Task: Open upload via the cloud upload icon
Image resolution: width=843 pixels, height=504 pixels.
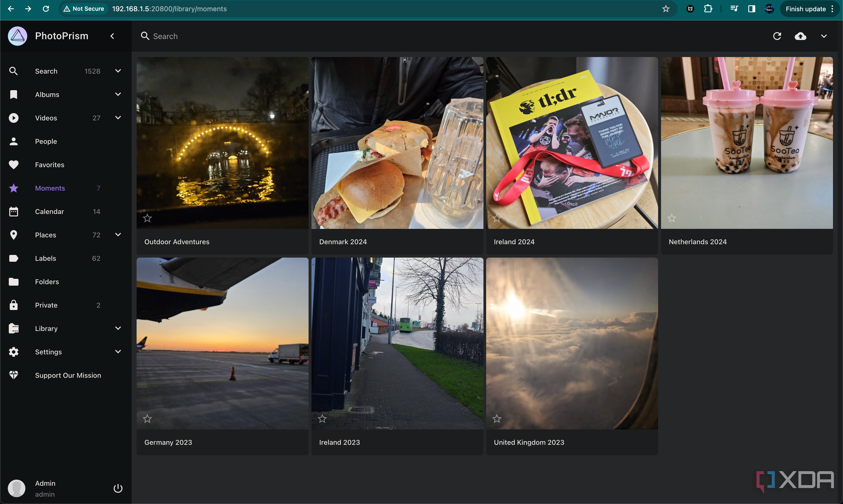Action: pyautogui.click(x=801, y=36)
